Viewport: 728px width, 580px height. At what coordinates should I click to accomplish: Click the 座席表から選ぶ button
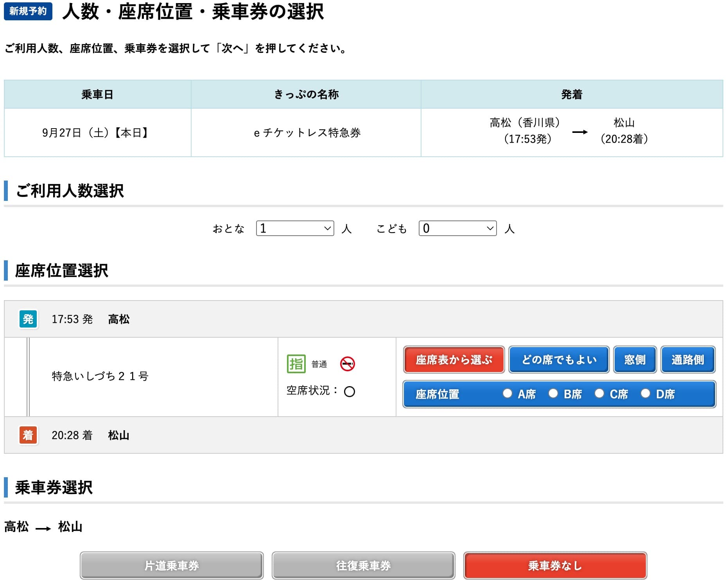[454, 360]
